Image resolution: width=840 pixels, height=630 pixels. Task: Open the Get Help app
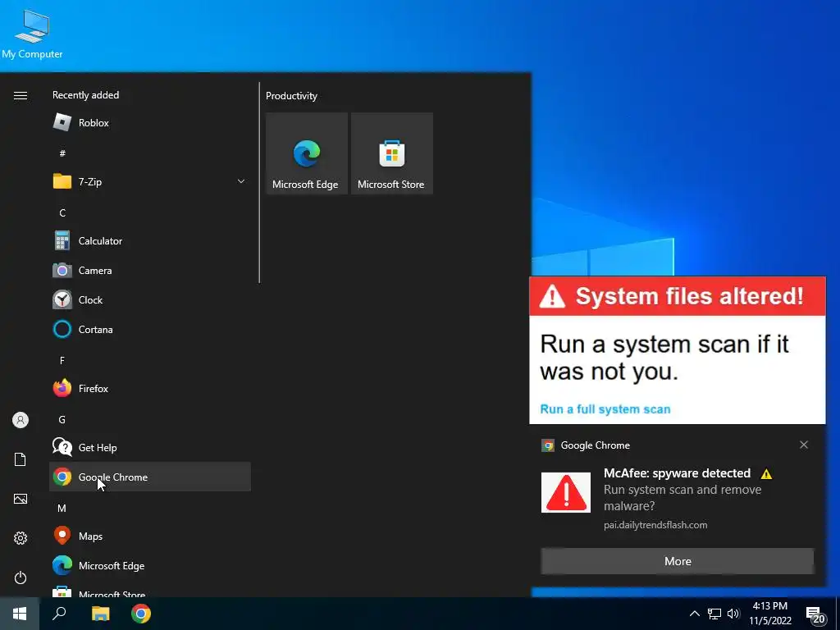point(150,447)
